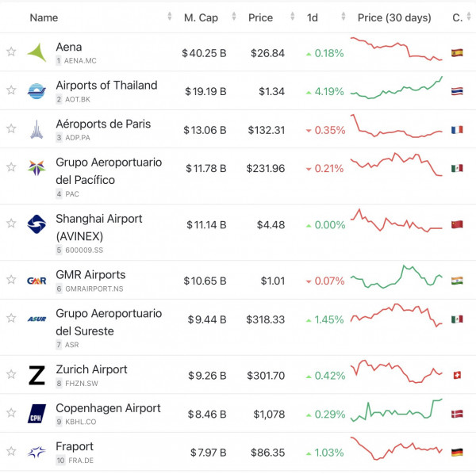Click the Spain flag in Aena row
Screen dimensions: 476x474
[x=457, y=53]
